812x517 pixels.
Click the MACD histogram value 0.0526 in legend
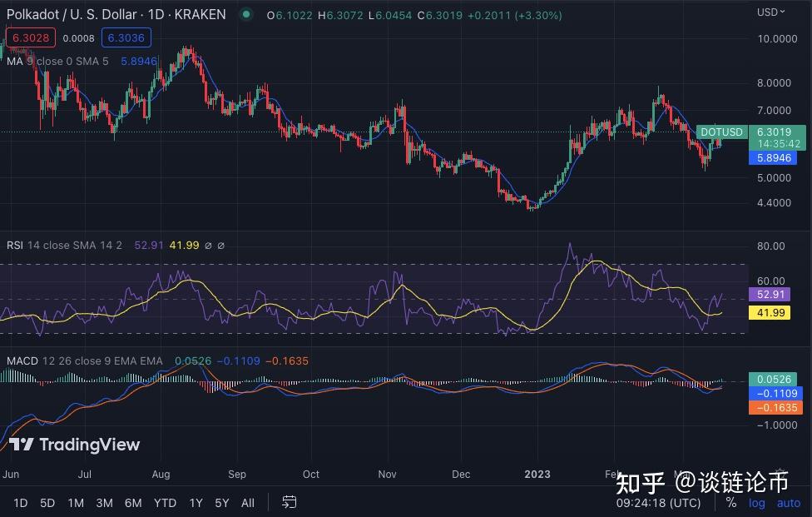[x=193, y=360]
